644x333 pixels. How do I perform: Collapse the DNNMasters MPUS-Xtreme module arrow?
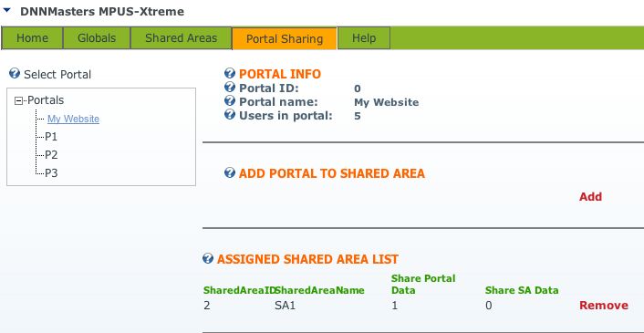click(6, 10)
